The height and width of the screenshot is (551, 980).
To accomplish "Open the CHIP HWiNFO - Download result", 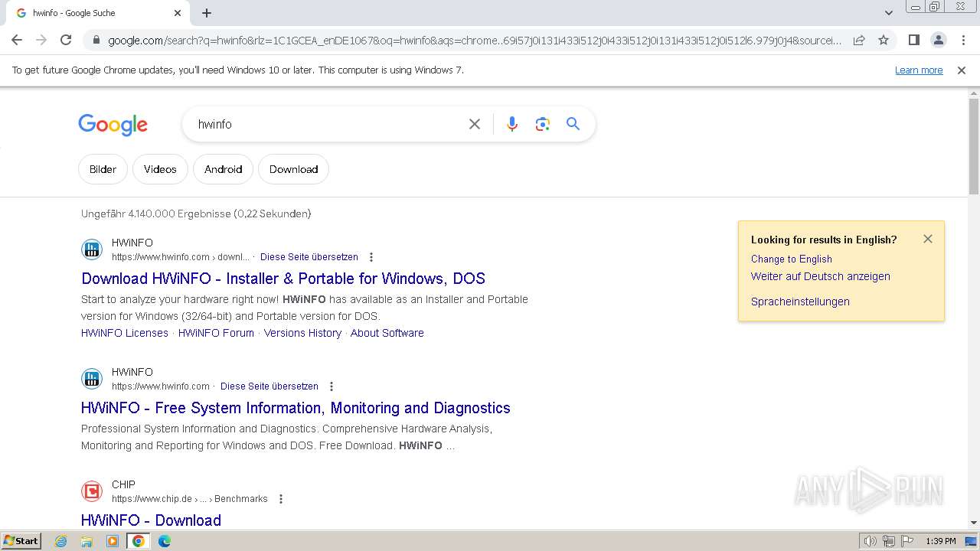I will click(151, 520).
